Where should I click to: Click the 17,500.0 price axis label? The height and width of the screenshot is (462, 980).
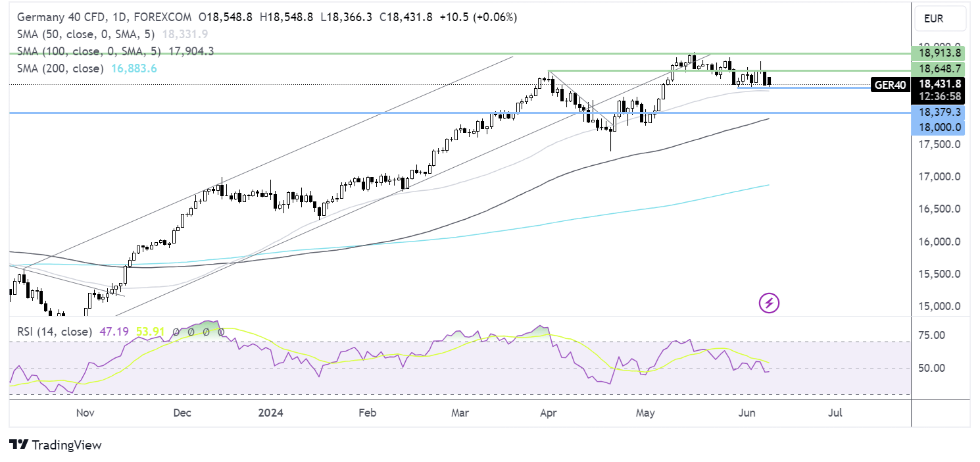tap(939, 144)
